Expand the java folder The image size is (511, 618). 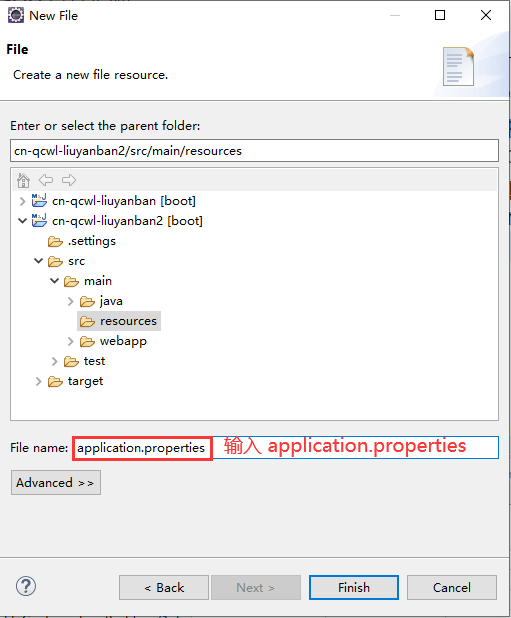point(71,302)
